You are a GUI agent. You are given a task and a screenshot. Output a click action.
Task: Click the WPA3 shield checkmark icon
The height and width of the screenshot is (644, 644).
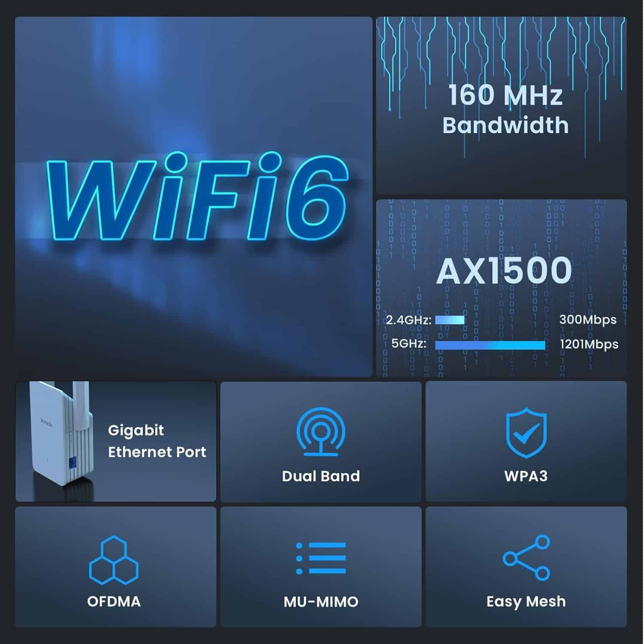click(526, 433)
